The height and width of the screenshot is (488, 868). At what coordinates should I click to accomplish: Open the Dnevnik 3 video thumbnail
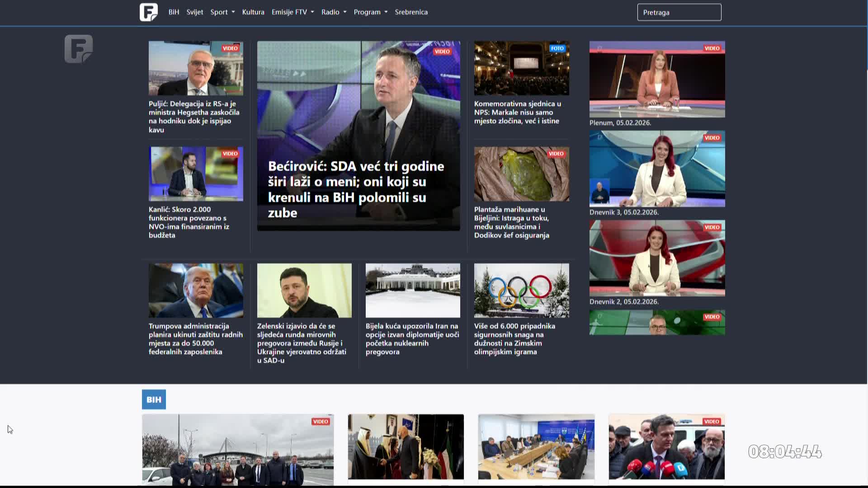tap(657, 169)
